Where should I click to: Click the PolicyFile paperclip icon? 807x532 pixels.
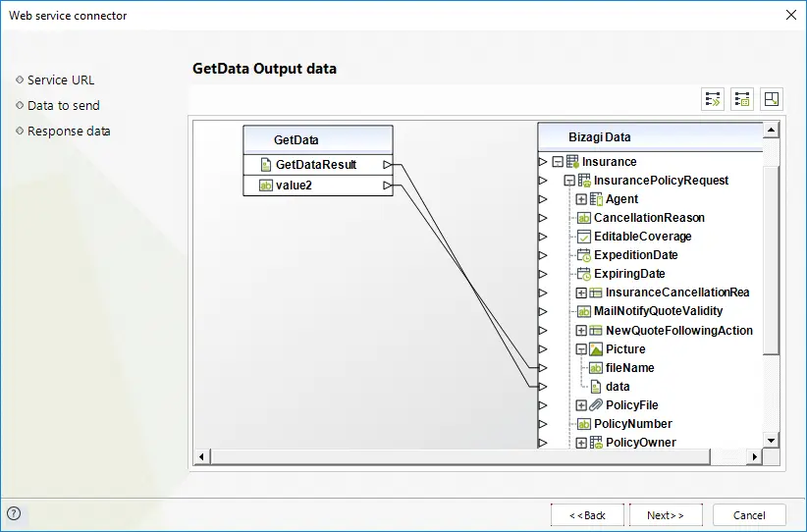coord(596,405)
